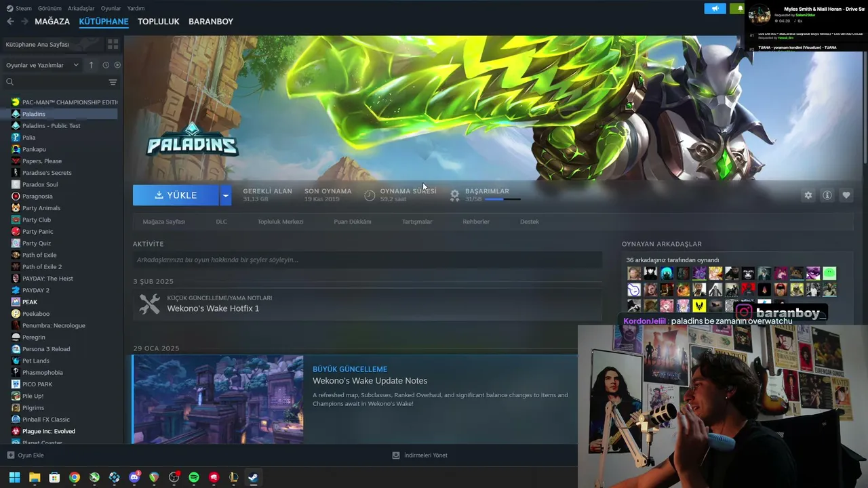This screenshot has width=868, height=488.
Task: Switch to the KÜTÜPHANE tab
Action: click(104, 22)
